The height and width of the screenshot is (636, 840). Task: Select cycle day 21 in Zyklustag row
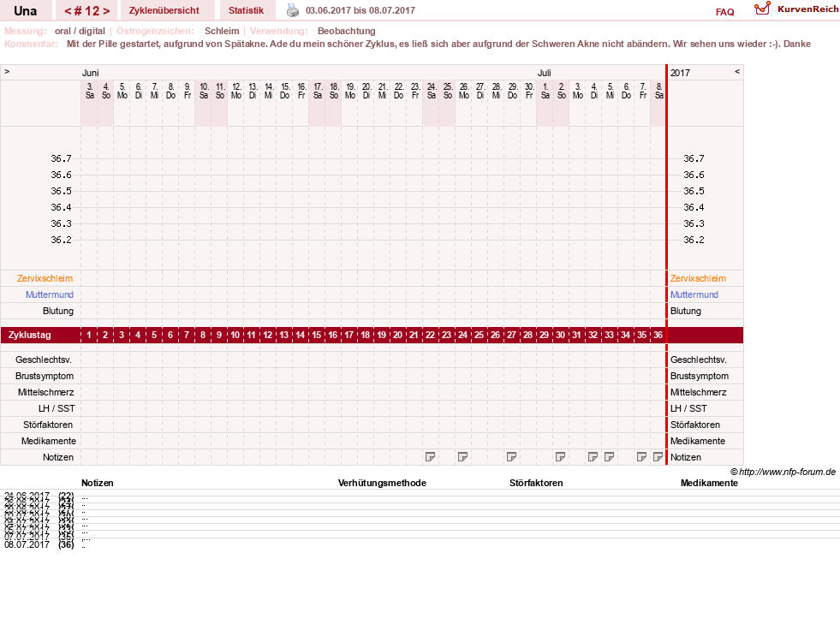414,336
